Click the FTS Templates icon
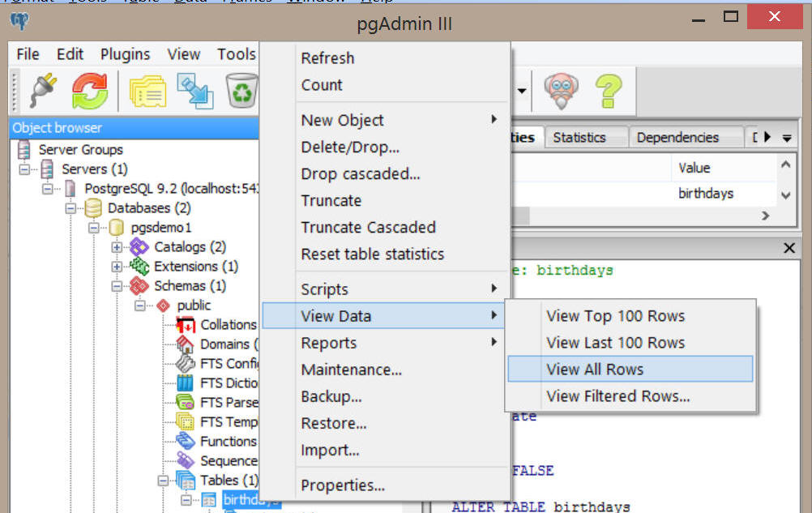812x513 pixels. (186, 422)
